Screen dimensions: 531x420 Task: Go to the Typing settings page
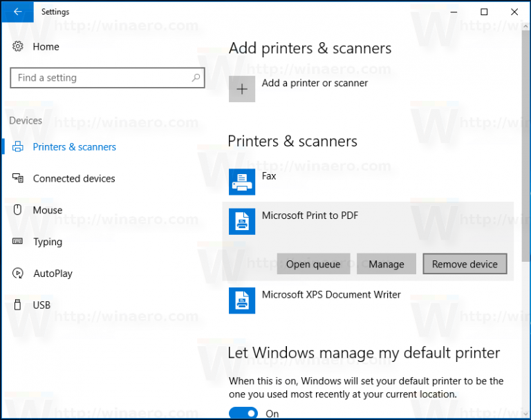click(x=48, y=242)
